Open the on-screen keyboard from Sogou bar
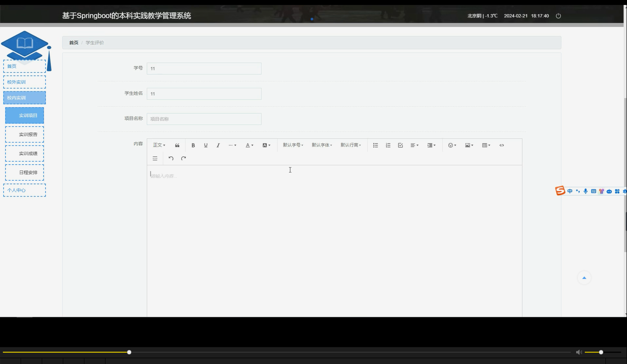 click(593, 191)
